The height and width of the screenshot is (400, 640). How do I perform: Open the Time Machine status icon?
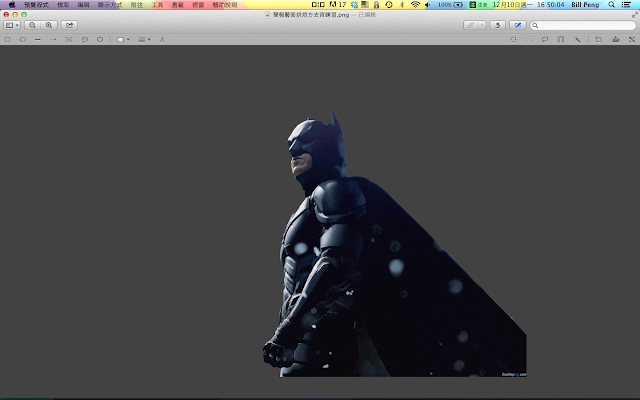(x=389, y=5)
